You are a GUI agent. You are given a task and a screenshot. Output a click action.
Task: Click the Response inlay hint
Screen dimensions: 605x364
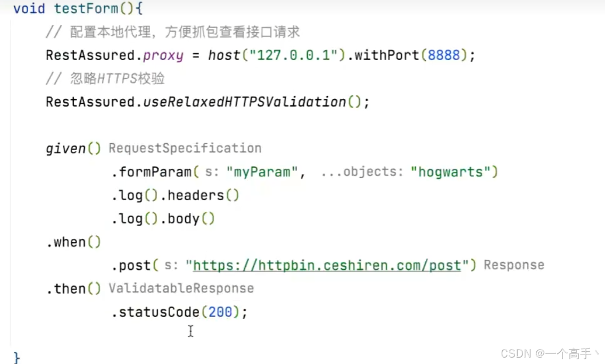point(514,265)
